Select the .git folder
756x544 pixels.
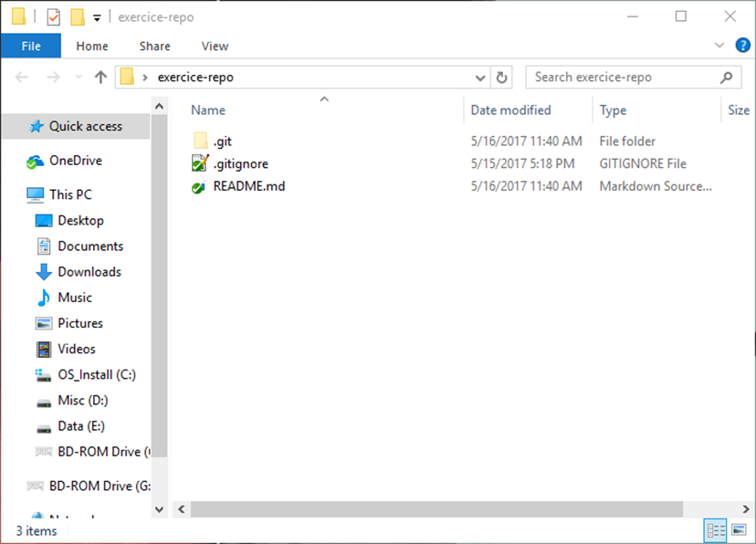tap(222, 141)
